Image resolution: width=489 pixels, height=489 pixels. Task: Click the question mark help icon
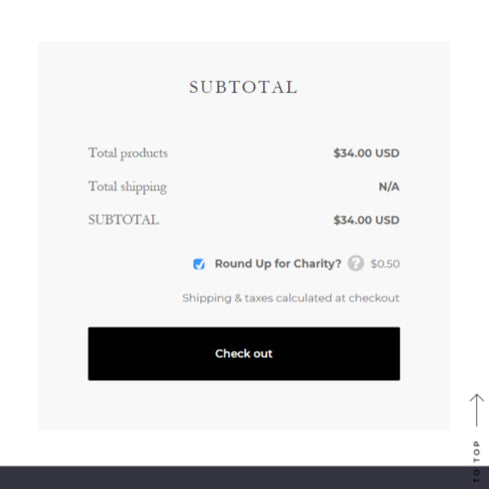[x=356, y=263]
